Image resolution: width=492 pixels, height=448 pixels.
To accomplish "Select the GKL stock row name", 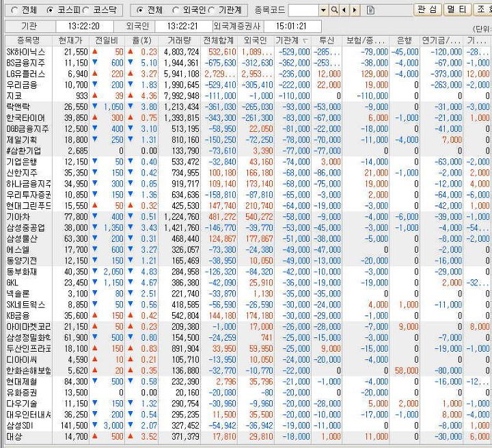I will click(x=12, y=283).
